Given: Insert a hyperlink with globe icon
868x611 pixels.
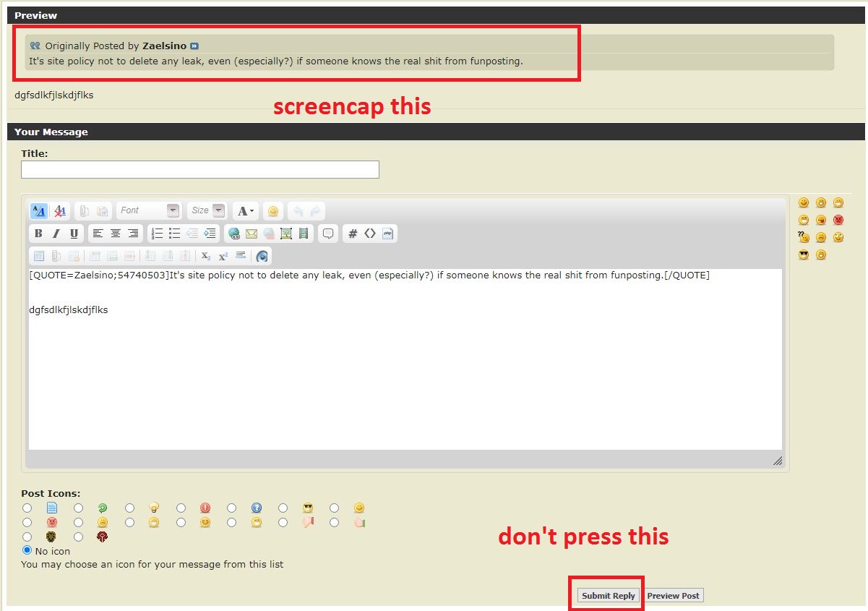Looking at the screenshot, I should [x=233, y=234].
